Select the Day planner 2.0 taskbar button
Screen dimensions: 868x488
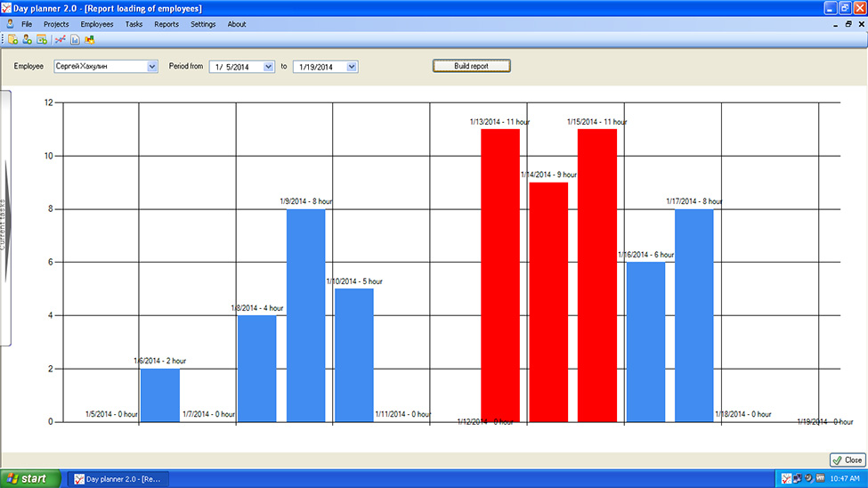(118, 479)
